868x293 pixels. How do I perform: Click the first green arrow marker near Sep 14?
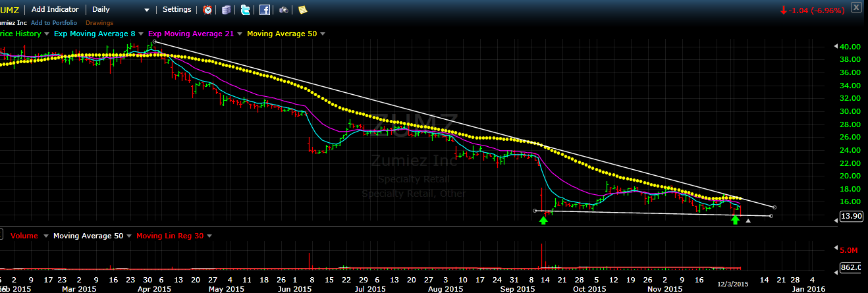click(x=543, y=220)
